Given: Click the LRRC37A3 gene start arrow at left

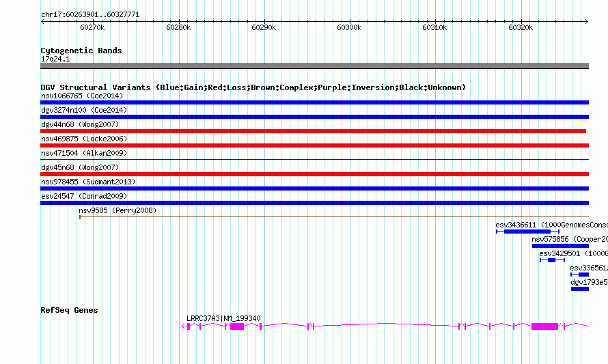Looking at the screenshot, I should 184,326.
